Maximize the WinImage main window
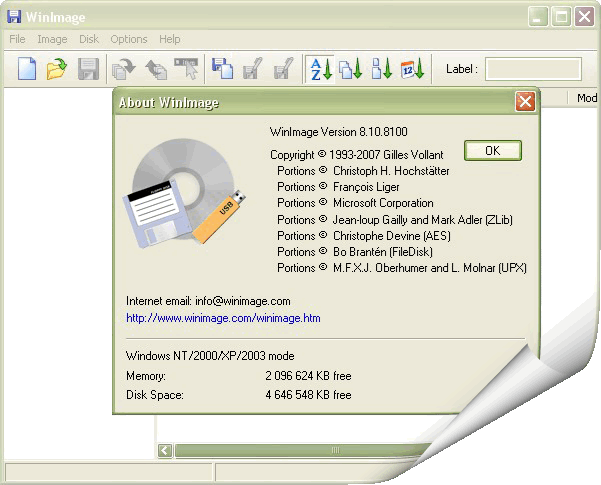Screen dimensions: 601x485 [x=561, y=17]
